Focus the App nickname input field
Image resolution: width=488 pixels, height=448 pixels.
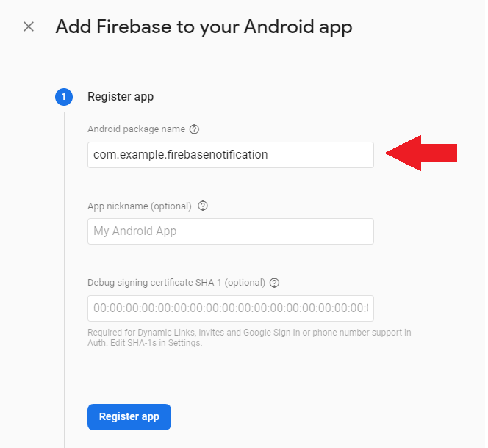(x=230, y=231)
